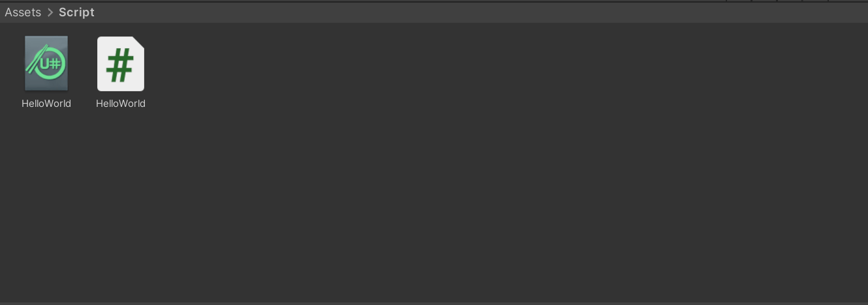Select the U# HelloWorld asset icon
The height and width of the screenshot is (305, 868).
(46, 63)
